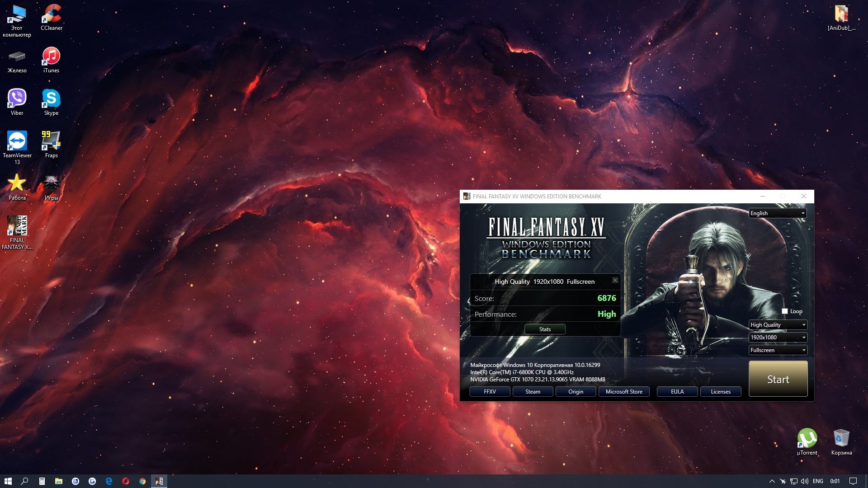Open the EULA button

(x=677, y=392)
